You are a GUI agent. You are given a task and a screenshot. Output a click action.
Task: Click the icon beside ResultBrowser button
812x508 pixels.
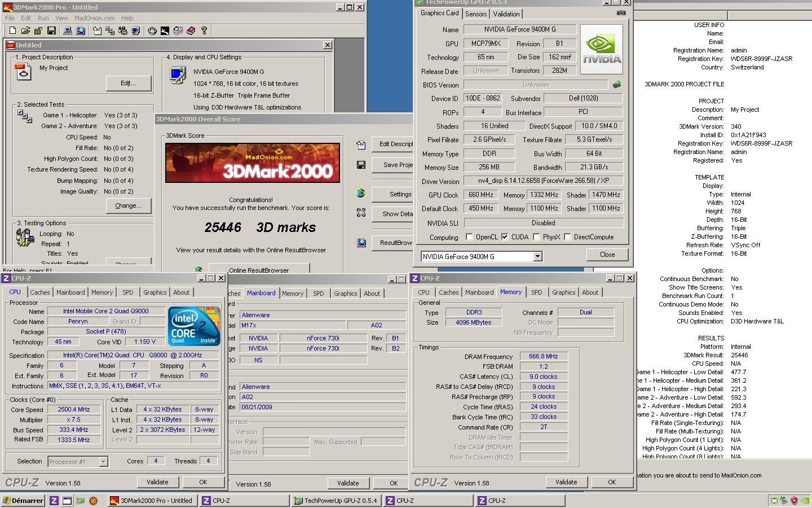361,243
